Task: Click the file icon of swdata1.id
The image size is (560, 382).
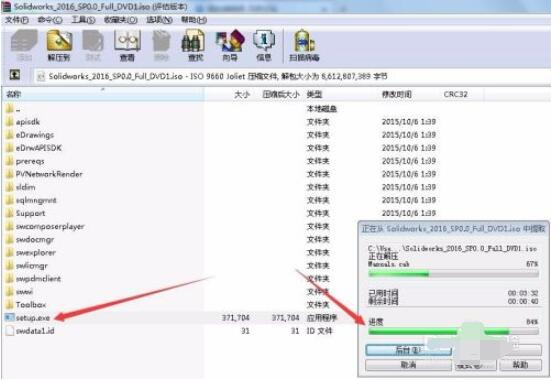Action: (x=10, y=331)
